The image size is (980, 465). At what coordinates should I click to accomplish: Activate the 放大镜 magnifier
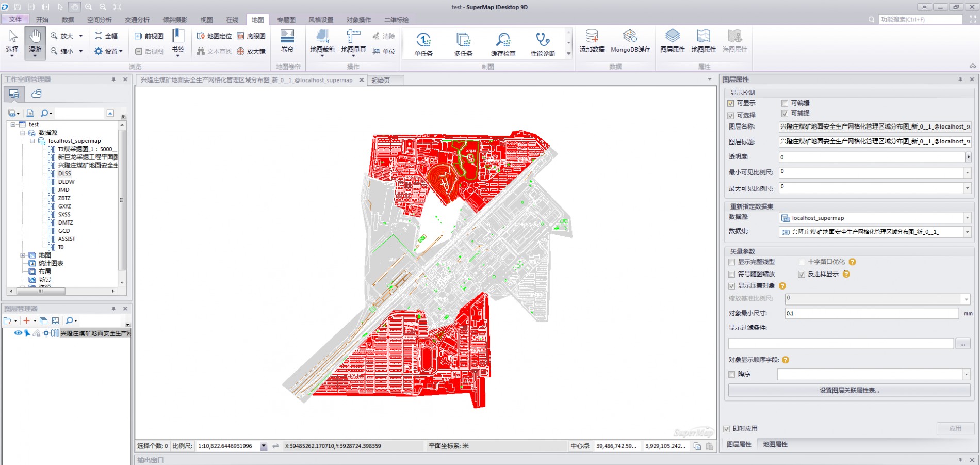pos(252,51)
